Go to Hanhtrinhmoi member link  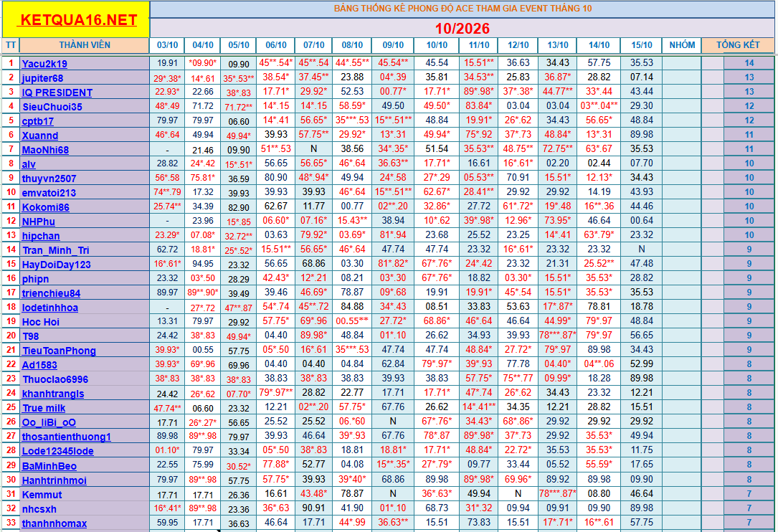pos(54,481)
